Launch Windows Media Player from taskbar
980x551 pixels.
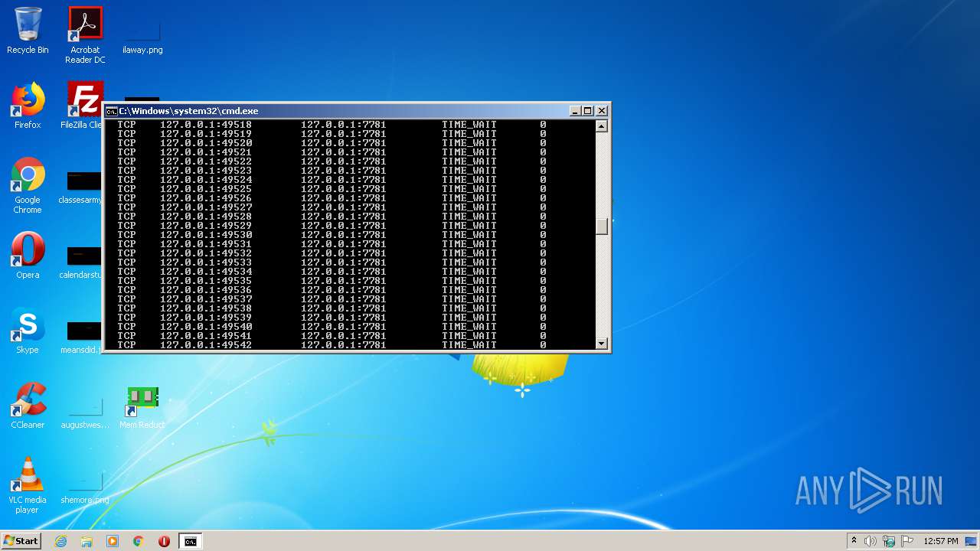tap(113, 541)
